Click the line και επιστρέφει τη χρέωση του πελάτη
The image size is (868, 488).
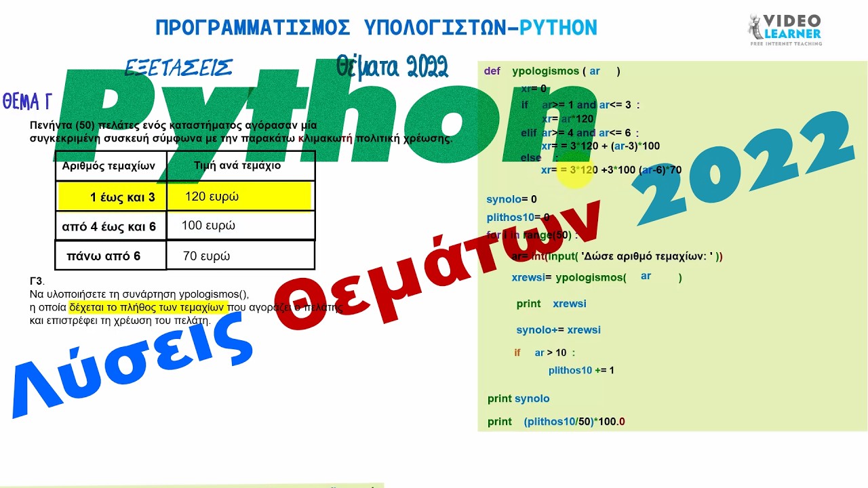(121, 321)
